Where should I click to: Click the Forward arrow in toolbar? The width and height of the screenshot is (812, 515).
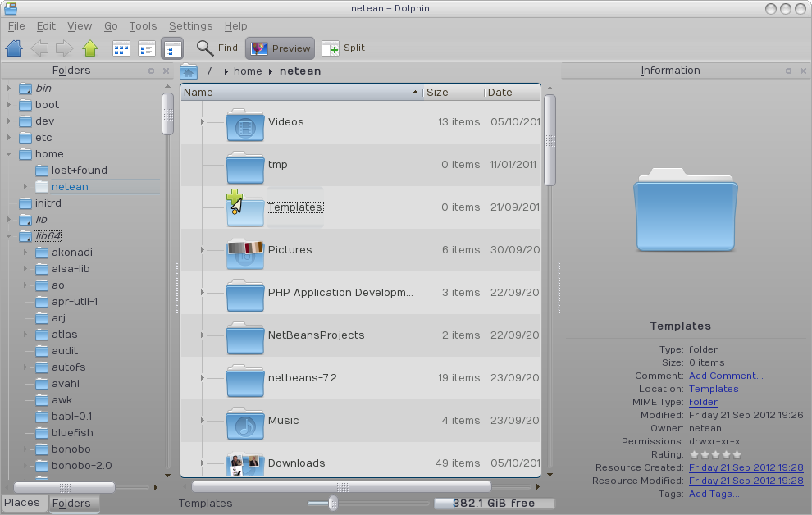point(64,48)
